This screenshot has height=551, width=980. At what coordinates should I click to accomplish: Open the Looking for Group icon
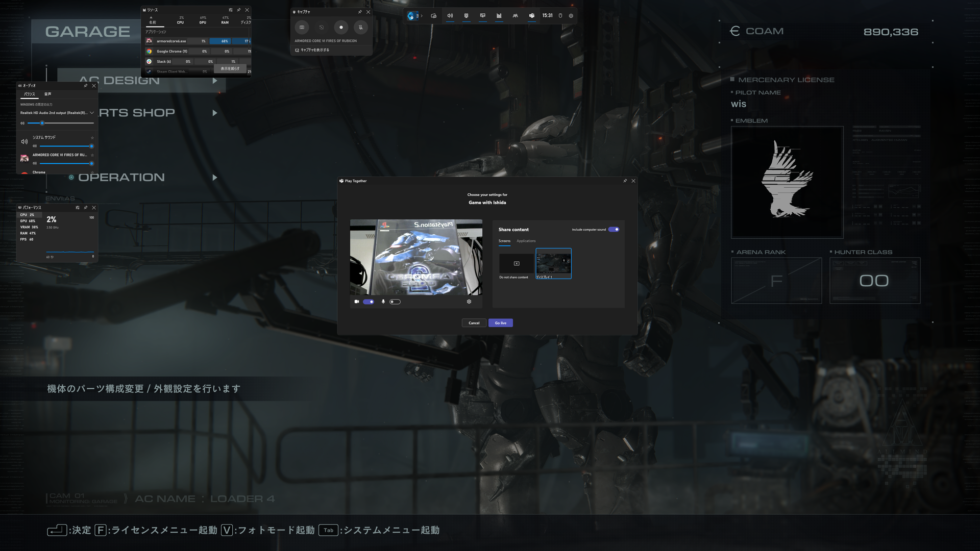tap(515, 16)
